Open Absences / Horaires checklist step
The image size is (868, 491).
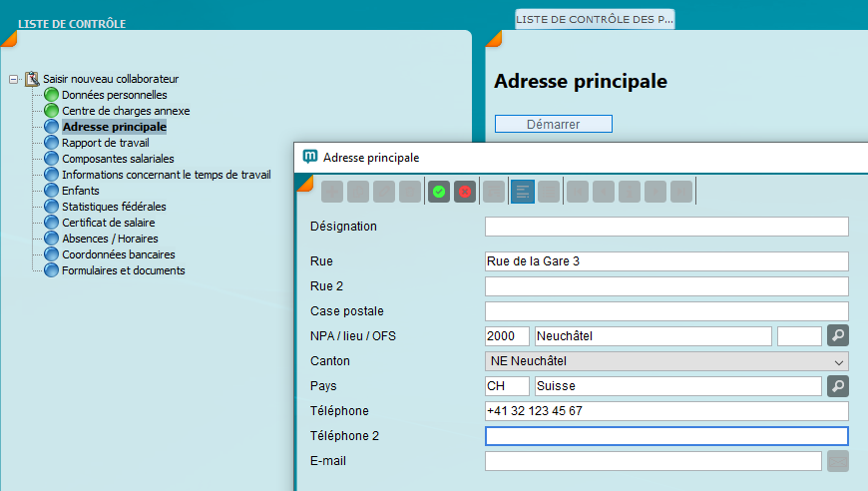tap(110, 239)
